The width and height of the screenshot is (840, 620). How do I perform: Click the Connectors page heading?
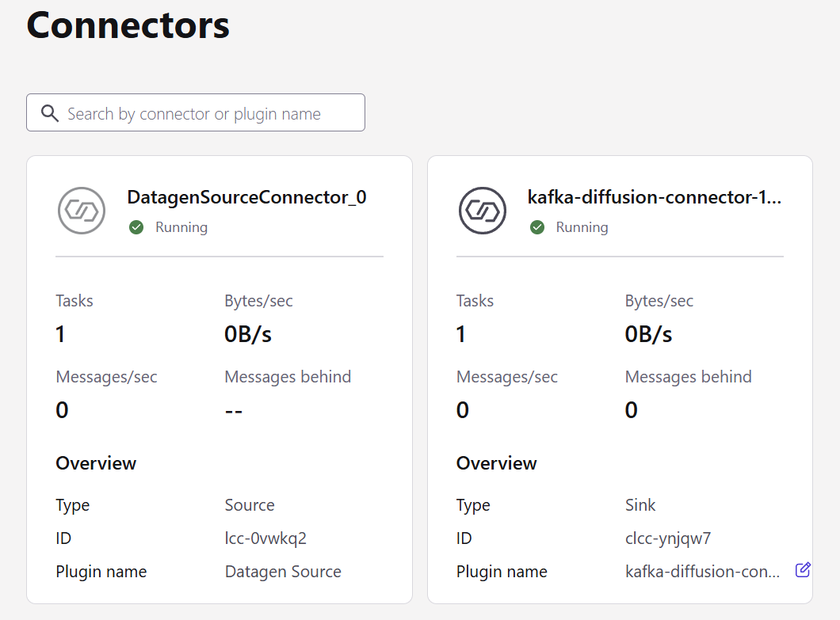pyautogui.click(x=128, y=25)
